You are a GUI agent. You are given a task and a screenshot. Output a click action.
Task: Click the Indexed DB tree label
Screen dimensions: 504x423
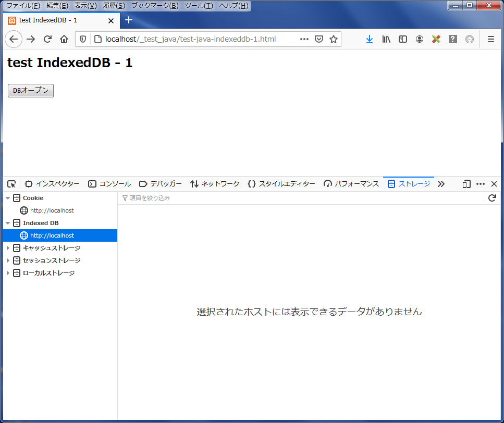click(x=41, y=223)
